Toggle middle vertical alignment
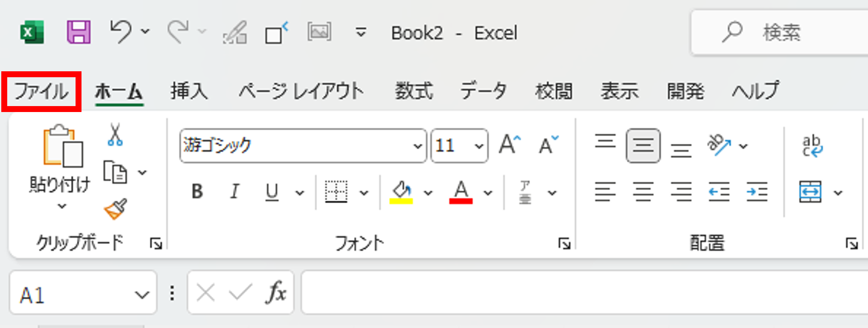 pyautogui.click(x=643, y=146)
